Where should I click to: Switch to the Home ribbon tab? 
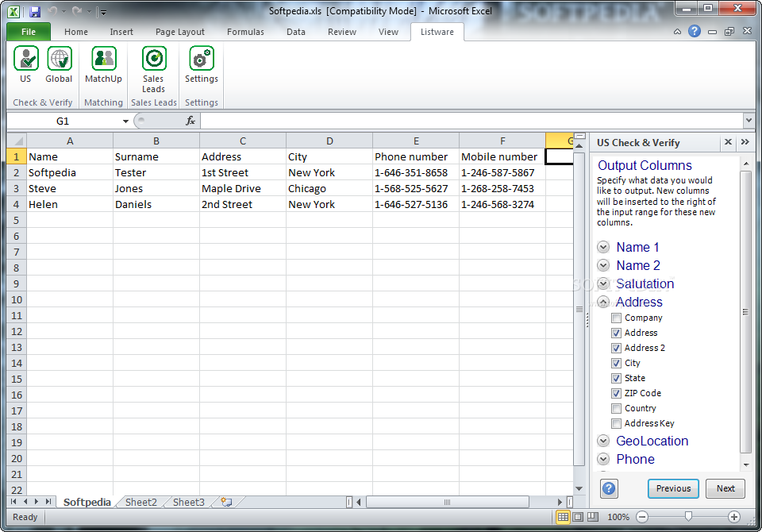[x=76, y=32]
